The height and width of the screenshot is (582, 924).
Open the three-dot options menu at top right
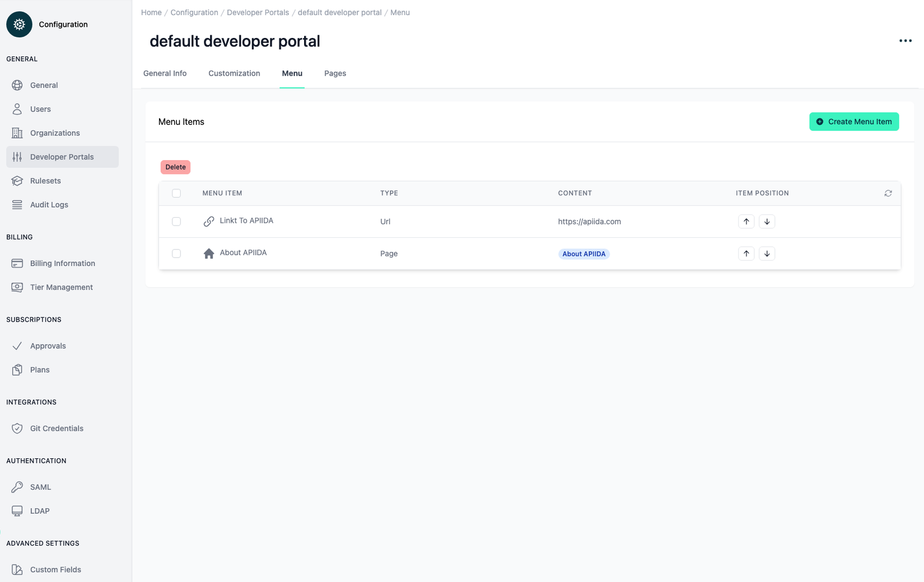pyautogui.click(x=905, y=41)
